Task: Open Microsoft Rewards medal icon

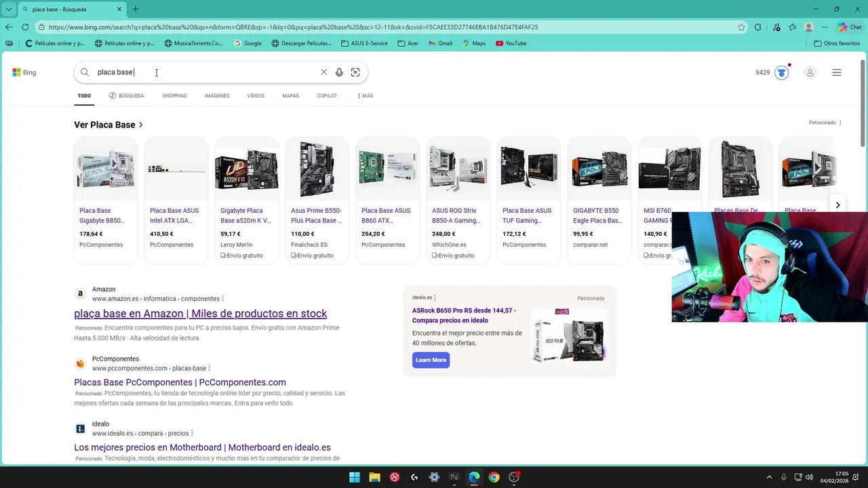Action: pyautogui.click(x=782, y=73)
